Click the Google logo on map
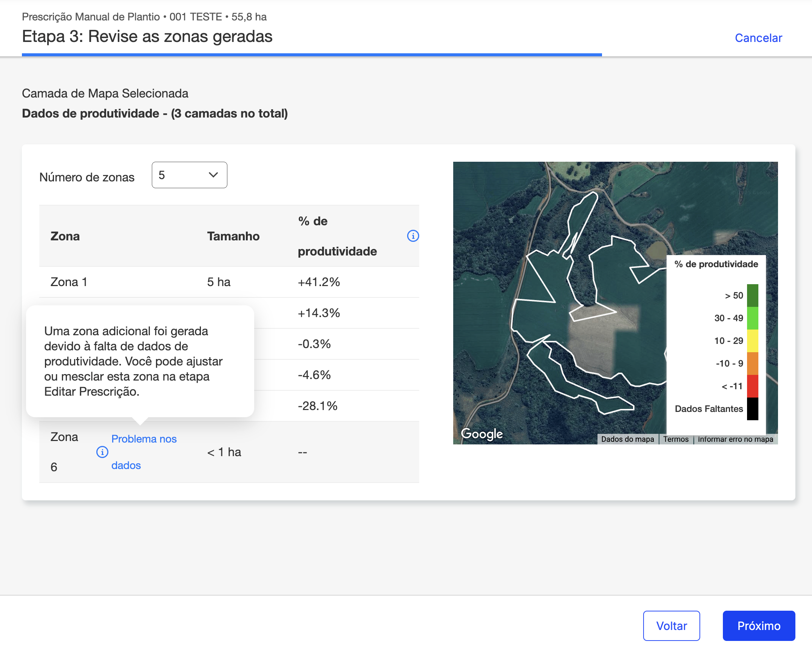812x650 pixels. [482, 433]
